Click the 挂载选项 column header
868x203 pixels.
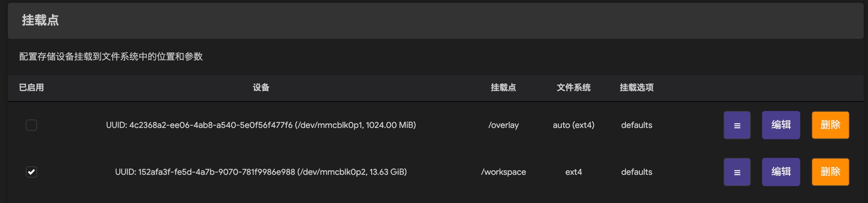coord(636,87)
